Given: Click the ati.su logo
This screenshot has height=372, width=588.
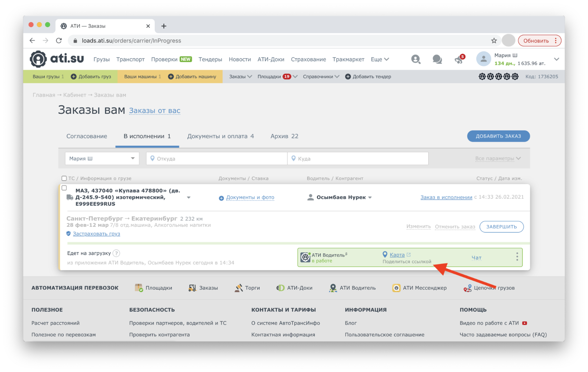Looking at the screenshot, I should pos(57,59).
